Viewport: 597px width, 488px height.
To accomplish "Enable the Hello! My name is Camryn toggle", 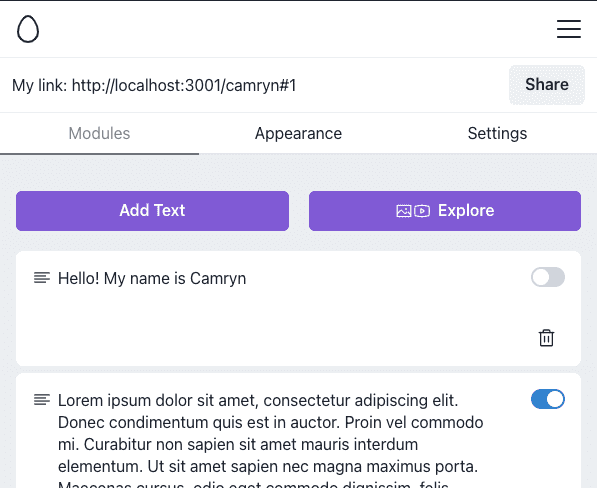I will (548, 277).
